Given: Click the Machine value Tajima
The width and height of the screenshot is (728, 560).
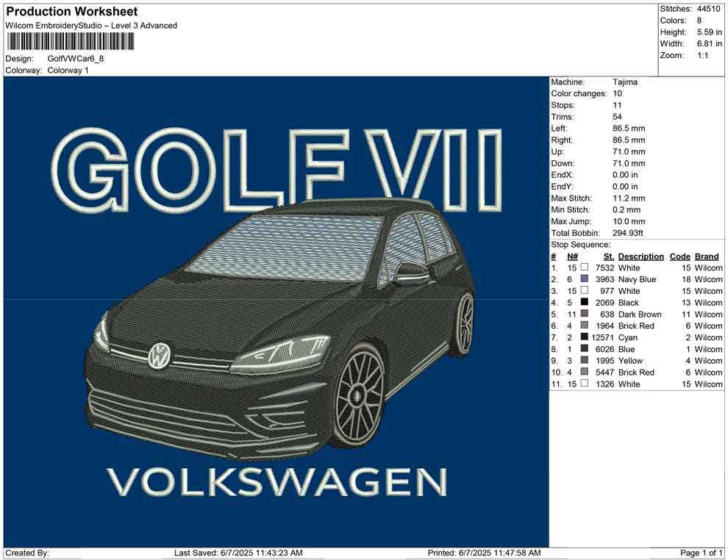Looking at the screenshot, I should tap(625, 82).
